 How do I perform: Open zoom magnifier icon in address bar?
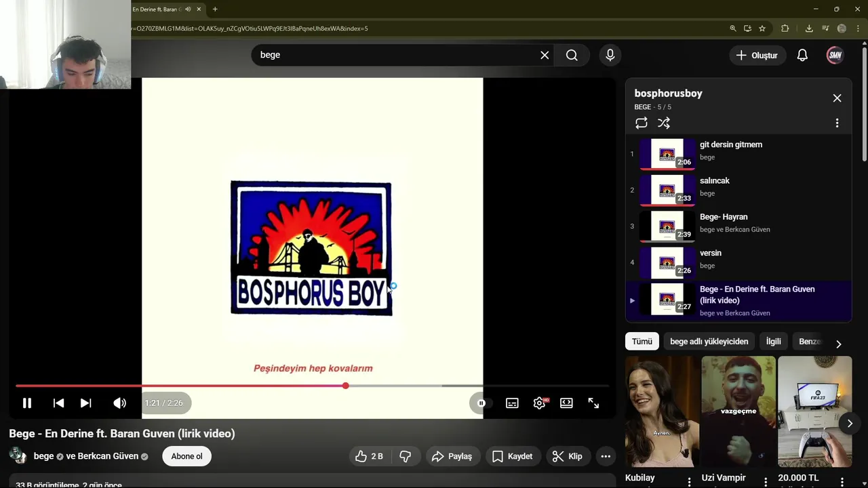(733, 28)
